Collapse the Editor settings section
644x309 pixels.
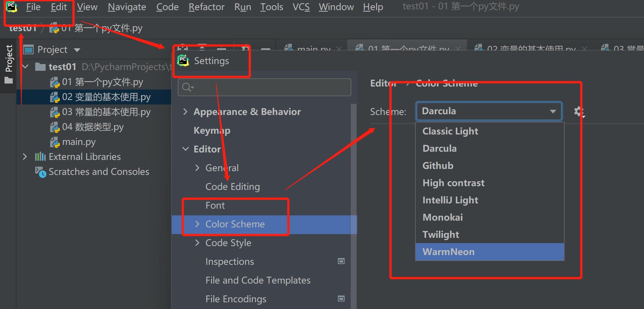(x=185, y=149)
